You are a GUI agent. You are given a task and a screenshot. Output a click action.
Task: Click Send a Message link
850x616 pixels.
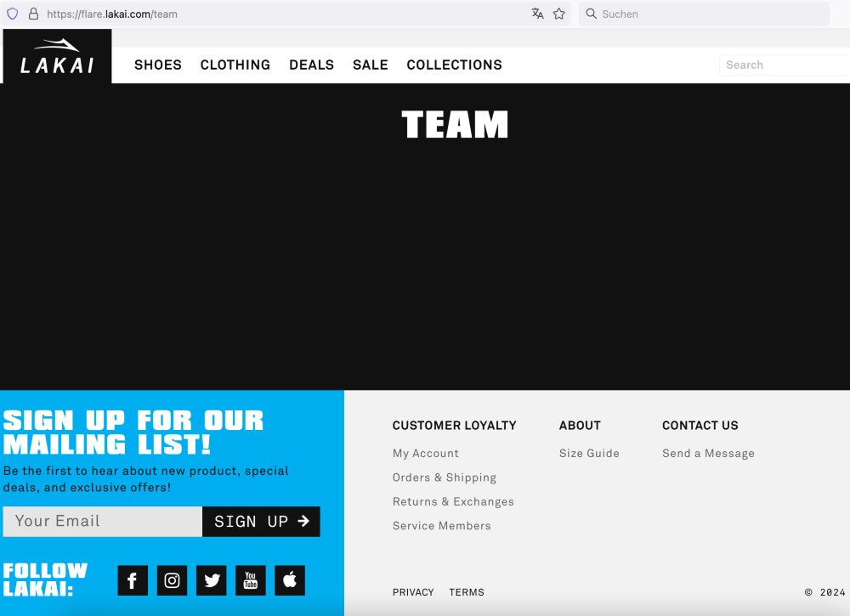[708, 454]
